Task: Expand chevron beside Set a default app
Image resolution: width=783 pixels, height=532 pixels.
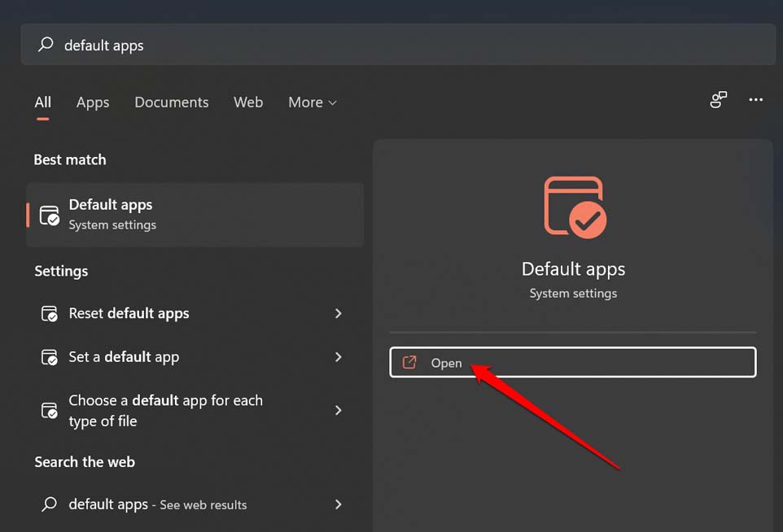Action: 338,357
